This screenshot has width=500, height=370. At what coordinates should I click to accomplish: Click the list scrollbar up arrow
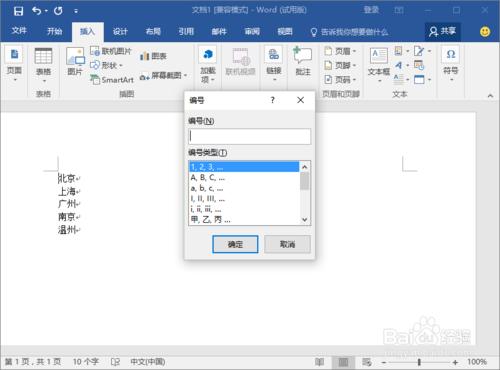coord(305,167)
